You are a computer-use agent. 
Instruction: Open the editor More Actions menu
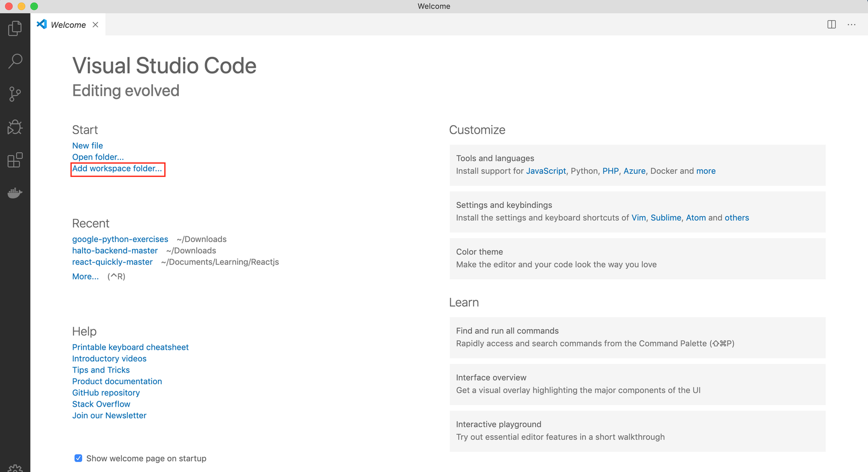(852, 24)
